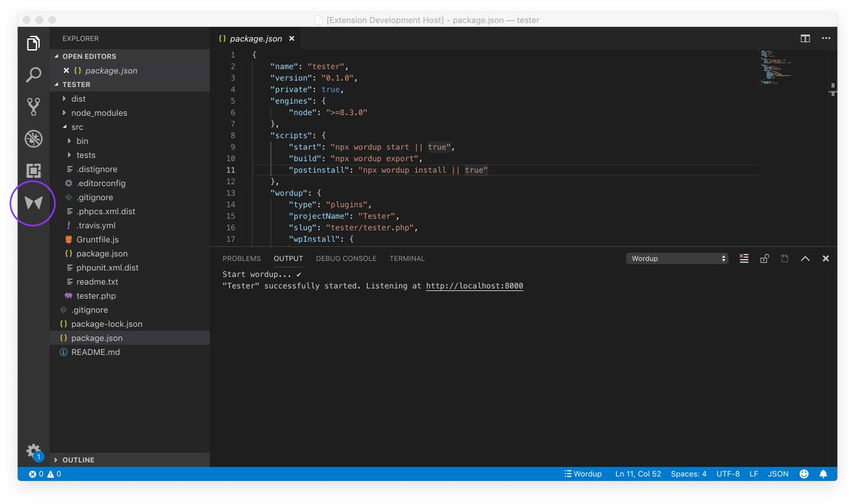Expand the tests folder
Screen dimensions: 855x504
pos(85,154)
